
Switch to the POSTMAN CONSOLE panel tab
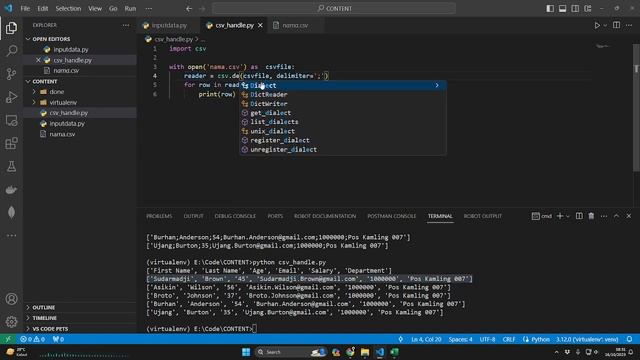click(x=391, y=216)
